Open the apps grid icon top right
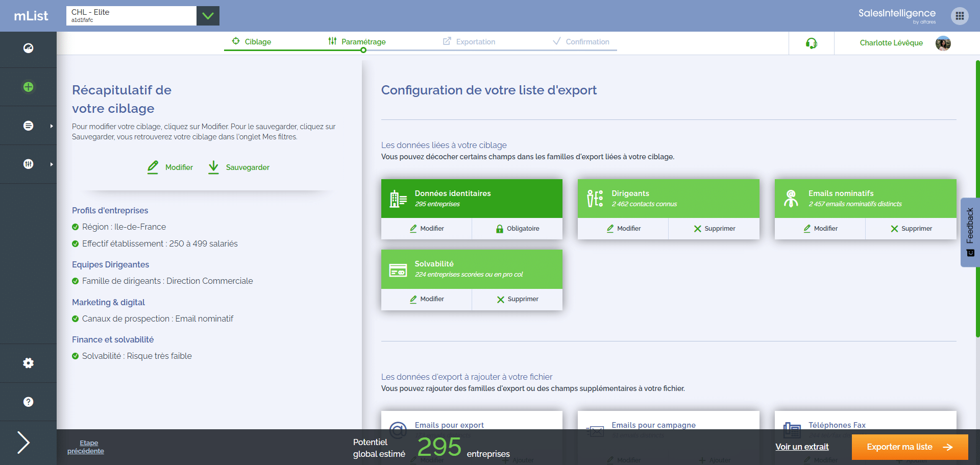 (960, 16)
